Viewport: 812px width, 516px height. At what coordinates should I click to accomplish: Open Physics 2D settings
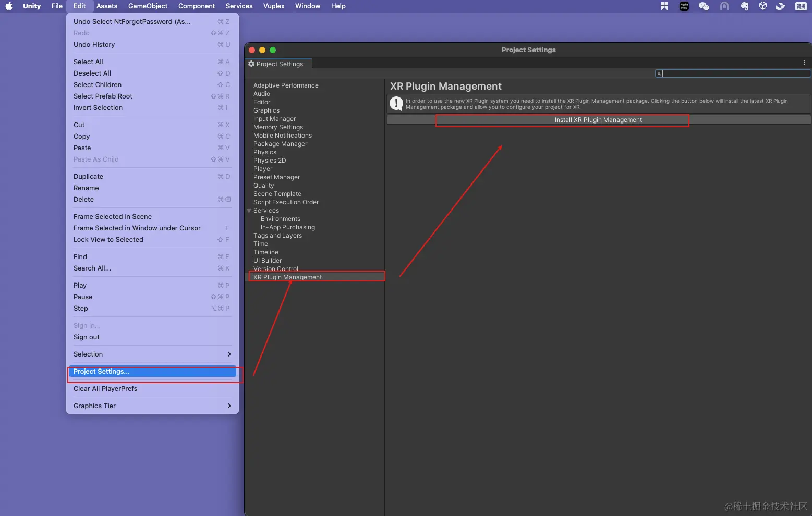(270, 161)
